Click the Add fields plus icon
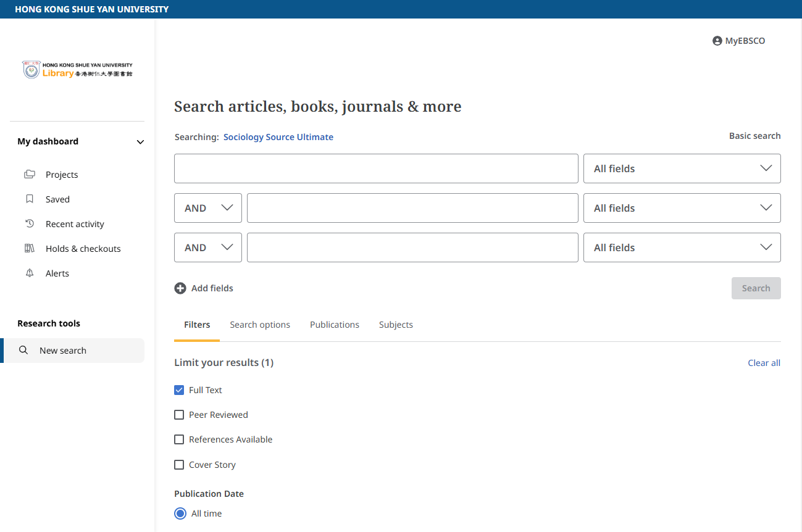This screenshot has width=802, height=532. 180,288
